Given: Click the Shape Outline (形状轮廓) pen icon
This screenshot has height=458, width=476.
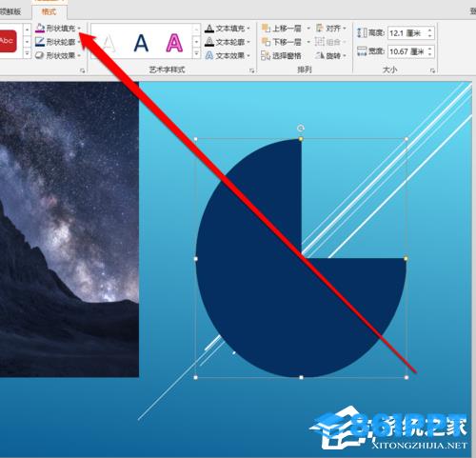Looking at the screenshot, I should click(40, 42).
